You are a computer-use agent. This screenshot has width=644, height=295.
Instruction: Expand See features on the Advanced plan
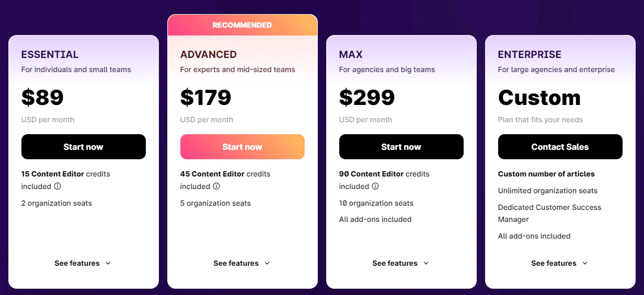[242, 263]
